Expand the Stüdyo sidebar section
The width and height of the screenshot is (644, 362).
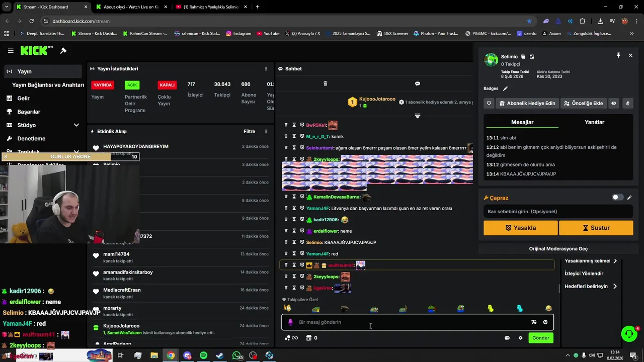coord(76,125)
